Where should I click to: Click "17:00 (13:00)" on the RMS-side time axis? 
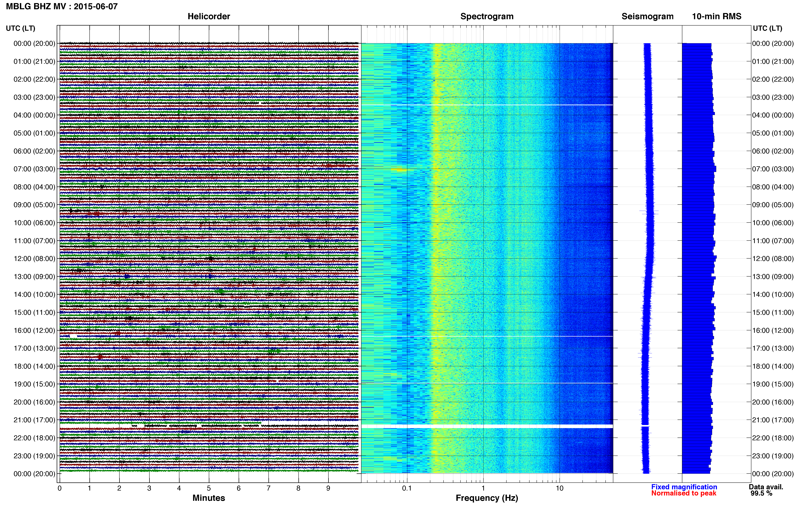click(773, 348)
